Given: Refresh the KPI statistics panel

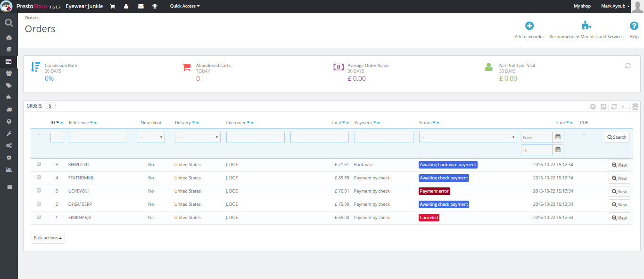Looking at the screenshot, I should pyautogui.click(x=627, y=66).
